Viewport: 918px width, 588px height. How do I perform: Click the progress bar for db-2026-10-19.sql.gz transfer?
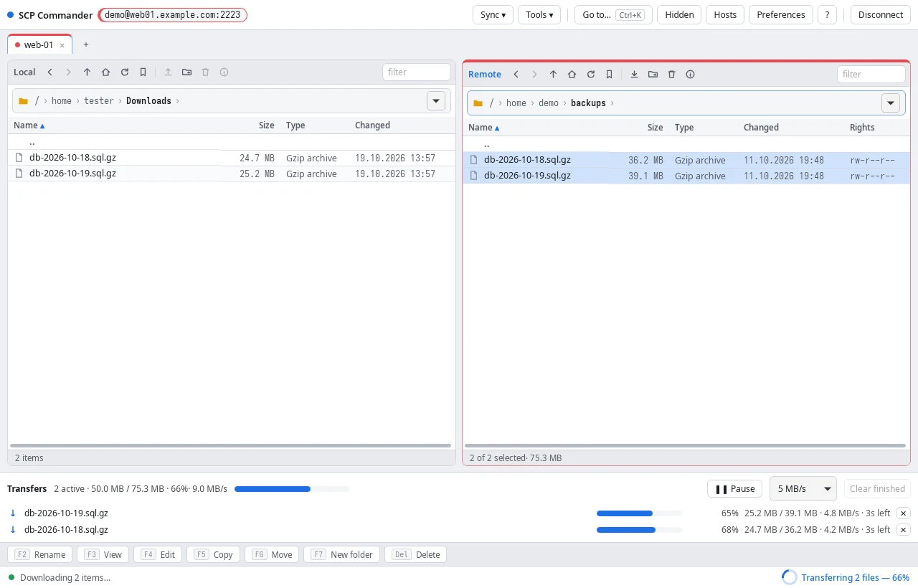pos(640,513)
